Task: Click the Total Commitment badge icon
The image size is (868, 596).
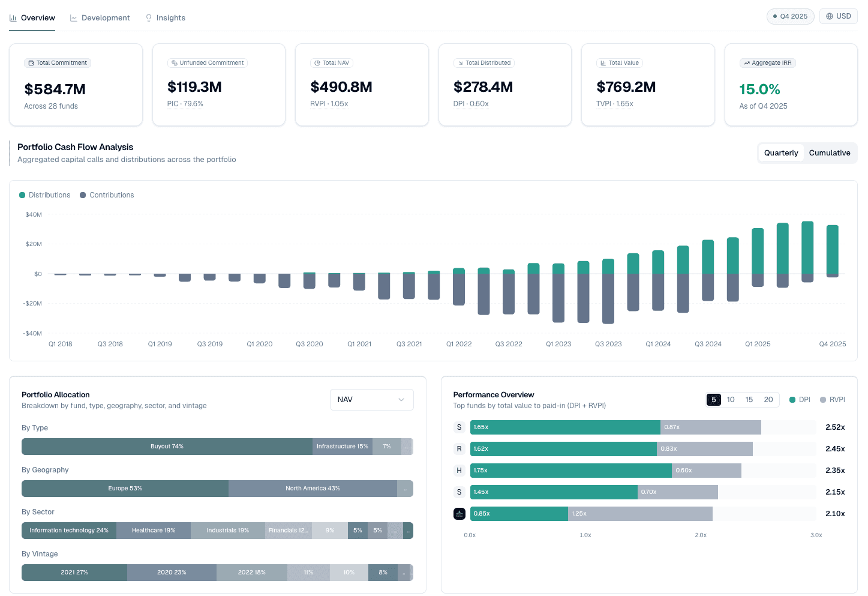Action: pyautogui.click(x=31, y=63)
